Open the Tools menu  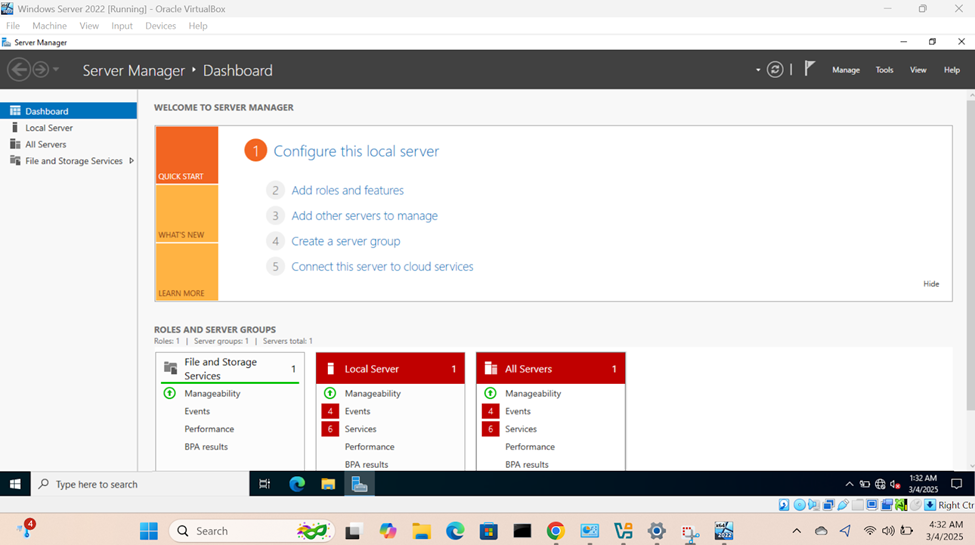(884, 70)
